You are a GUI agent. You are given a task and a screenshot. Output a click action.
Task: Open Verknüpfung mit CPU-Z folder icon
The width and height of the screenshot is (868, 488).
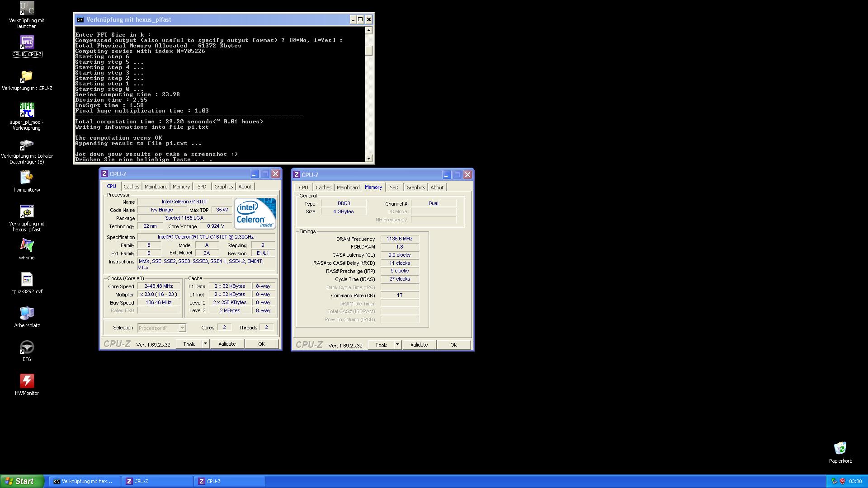pyautogui.click(x=27, y=76)
